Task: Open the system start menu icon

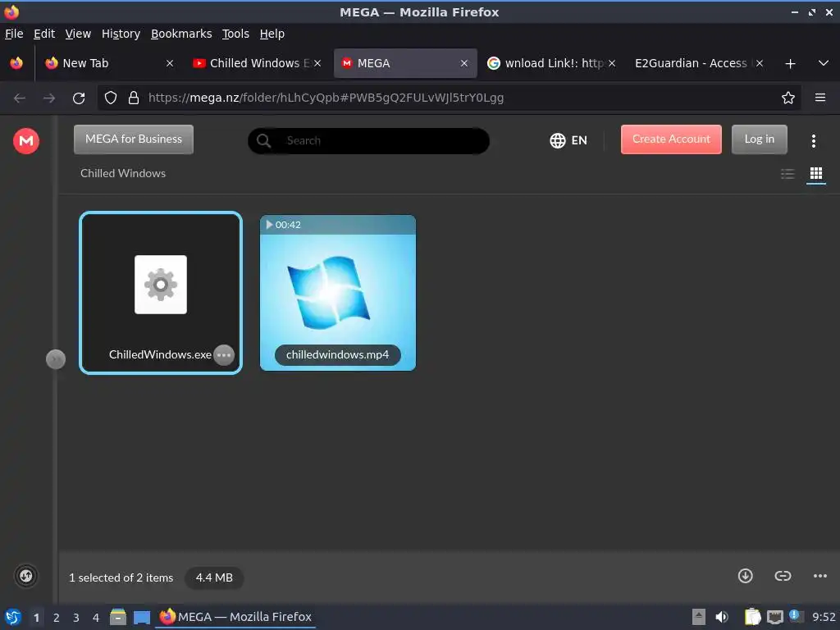Action: [x=13, y=617]
